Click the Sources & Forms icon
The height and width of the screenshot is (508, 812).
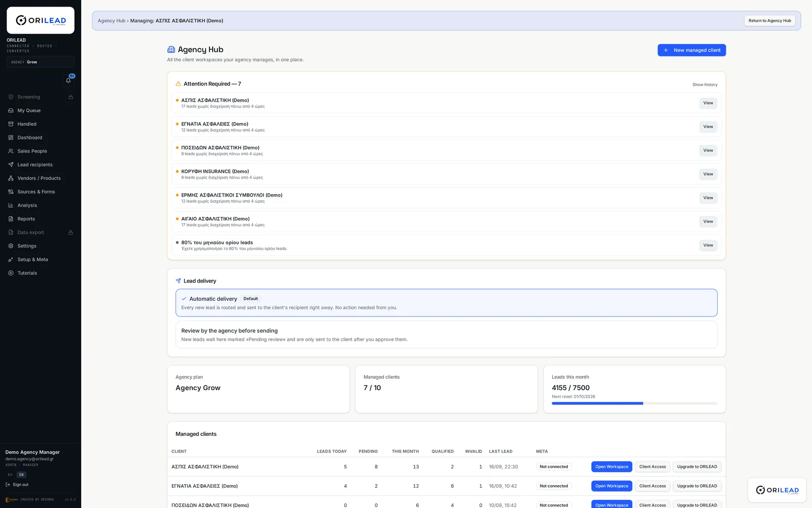click(11, 192)
